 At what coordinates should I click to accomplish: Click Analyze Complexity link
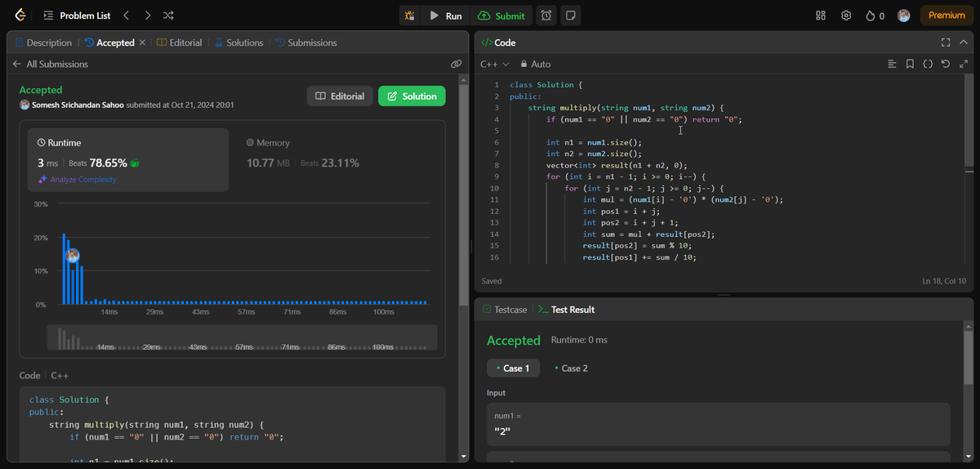pyautogui.click(x=77, y=180)
